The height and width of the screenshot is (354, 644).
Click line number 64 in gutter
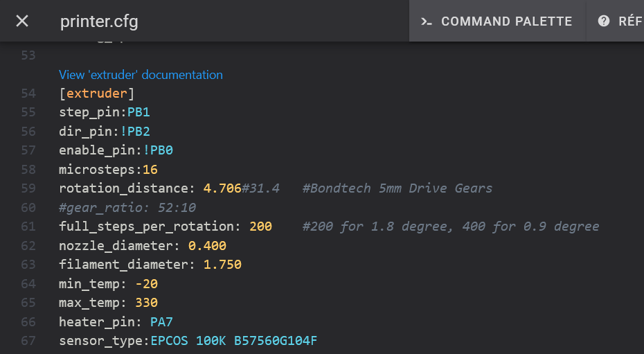pyautogui.click(x=28, y=283)
